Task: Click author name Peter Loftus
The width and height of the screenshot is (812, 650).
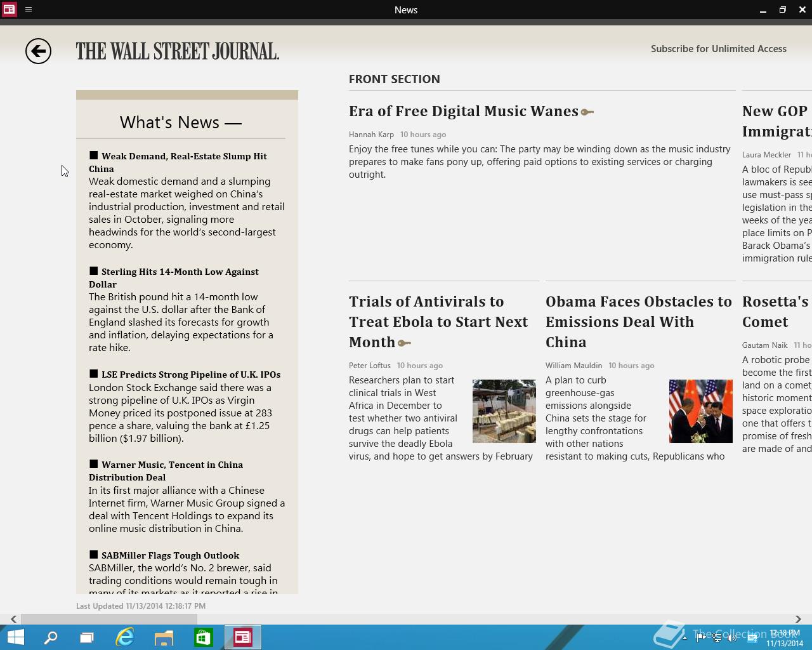Action: tap(370, 366)
